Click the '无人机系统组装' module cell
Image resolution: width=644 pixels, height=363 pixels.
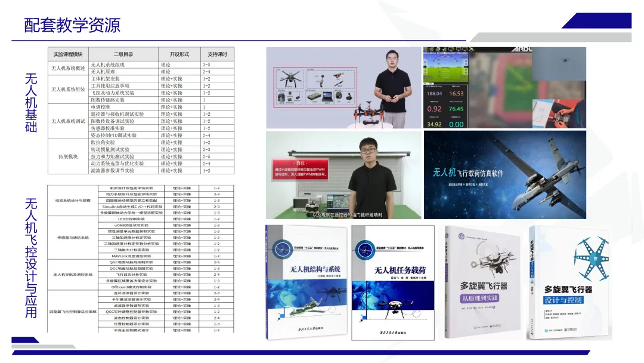pyautogui.click(x=68, y=89)
